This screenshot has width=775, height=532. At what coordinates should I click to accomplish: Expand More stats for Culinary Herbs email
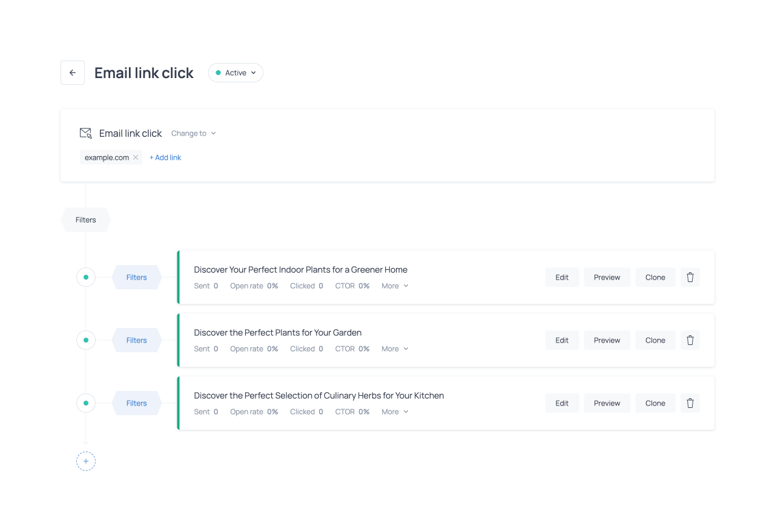[395, 412]
